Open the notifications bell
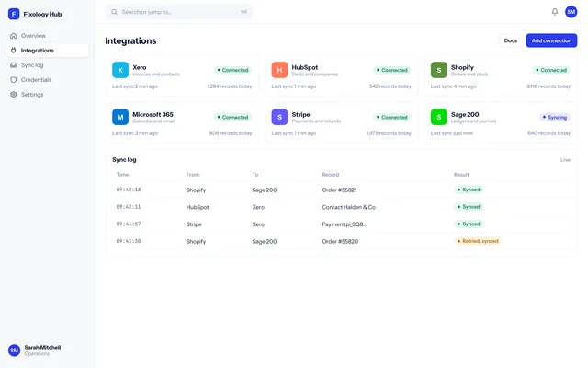 [555, 12]
